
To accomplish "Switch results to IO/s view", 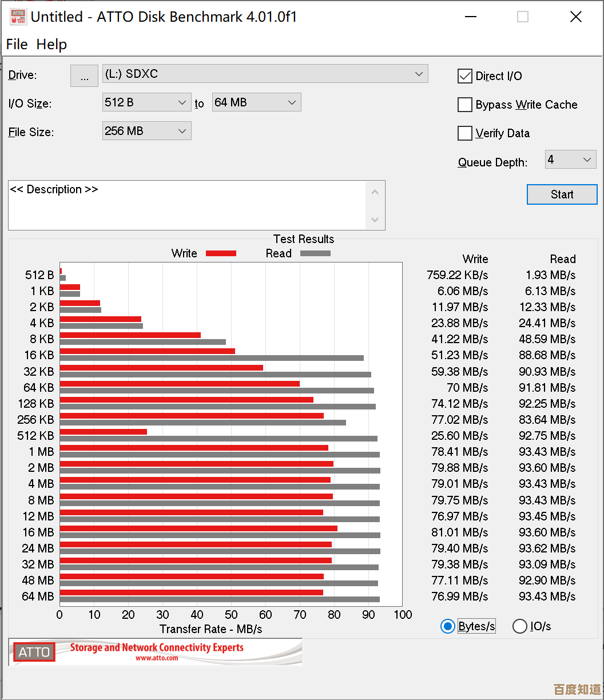I will click(519, 626).
